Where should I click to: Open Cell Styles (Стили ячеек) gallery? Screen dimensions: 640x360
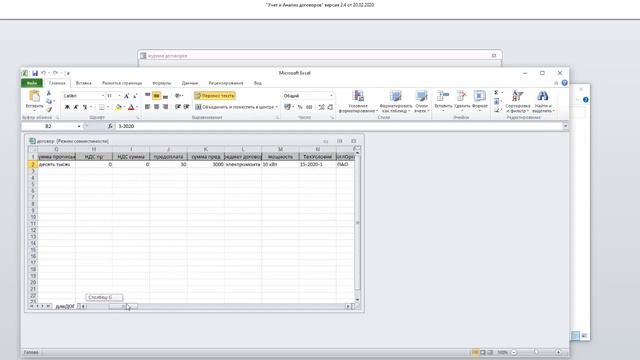pos(421,102)
